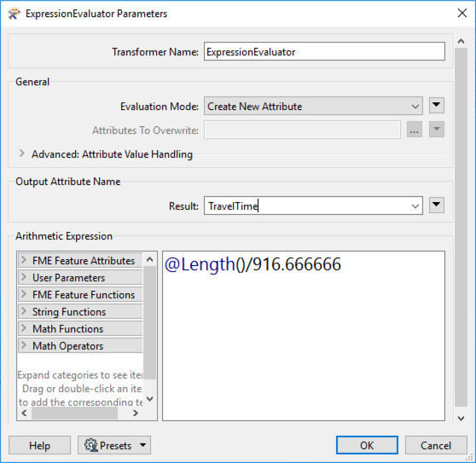Click the ellipsis button for Attributes To Overwrite

click(x=415, y=130)
